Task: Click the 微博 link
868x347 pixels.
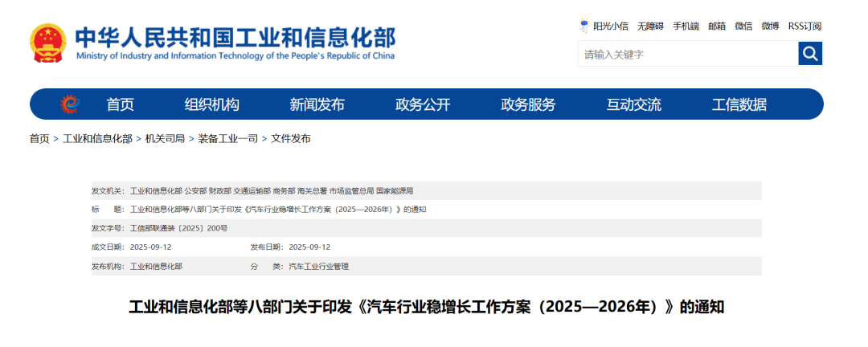Action: tap(770, 26)
